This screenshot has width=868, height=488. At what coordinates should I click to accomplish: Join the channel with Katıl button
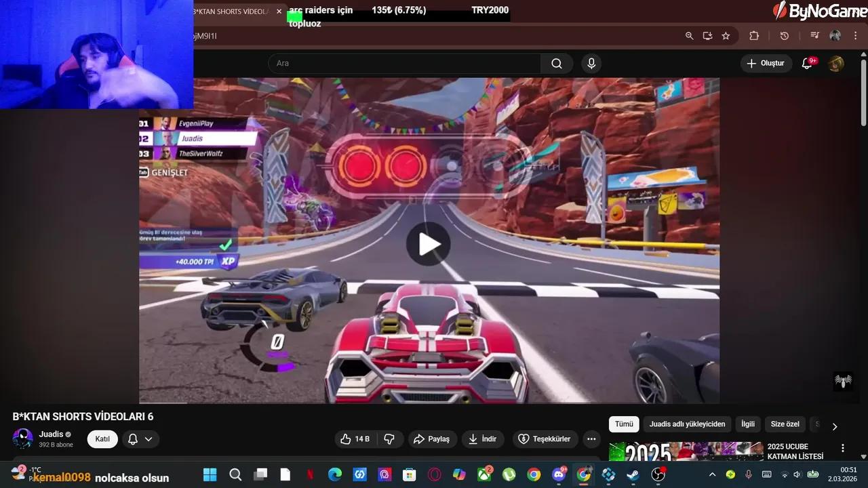pos(102,439)
